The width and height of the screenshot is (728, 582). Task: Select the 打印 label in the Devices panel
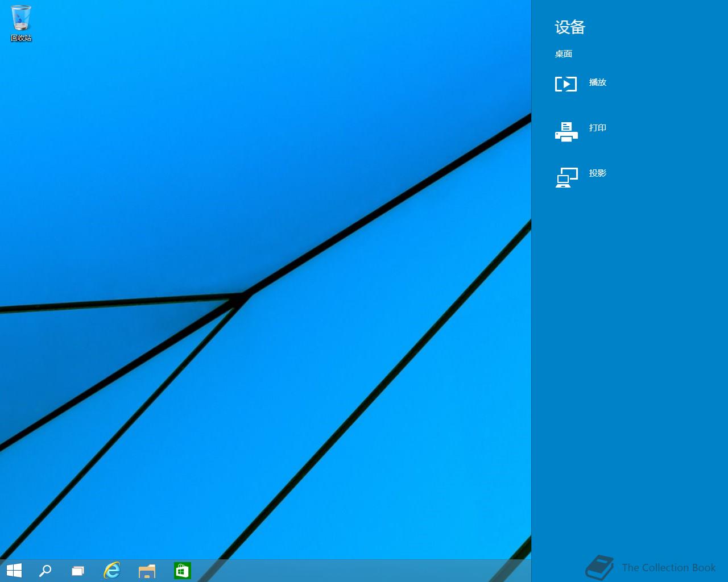598,128
